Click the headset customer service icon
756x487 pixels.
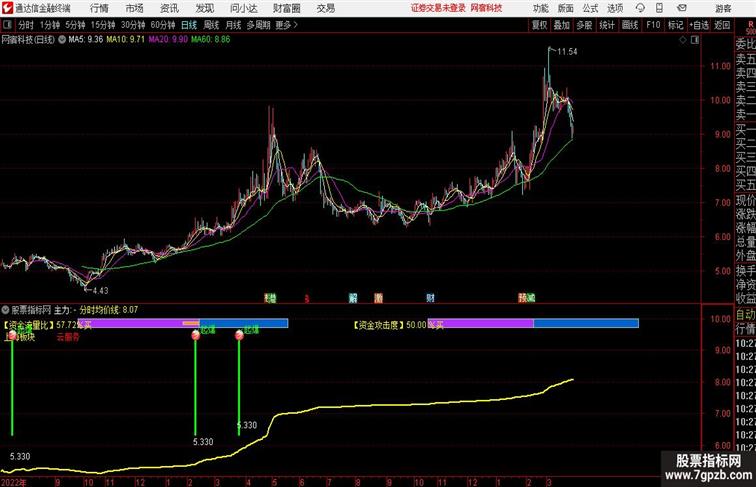(640, 8)
